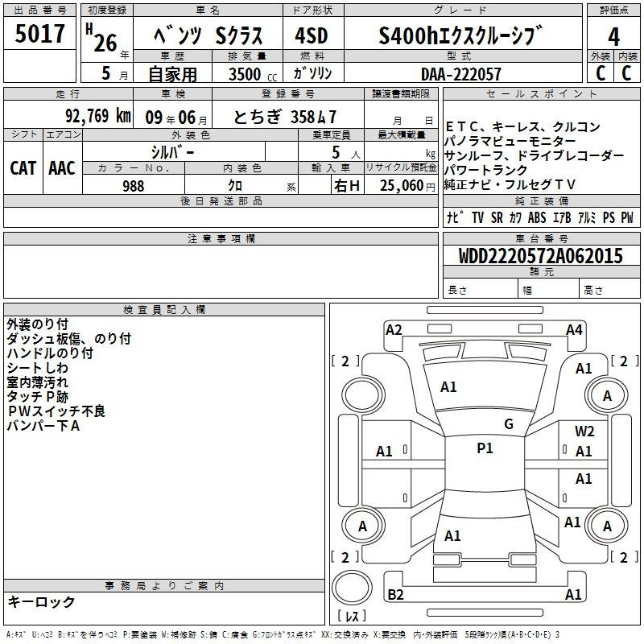644x644 pixels.
Task: Click the recycle deposit amount 25,060
Action: pos(400,186)
